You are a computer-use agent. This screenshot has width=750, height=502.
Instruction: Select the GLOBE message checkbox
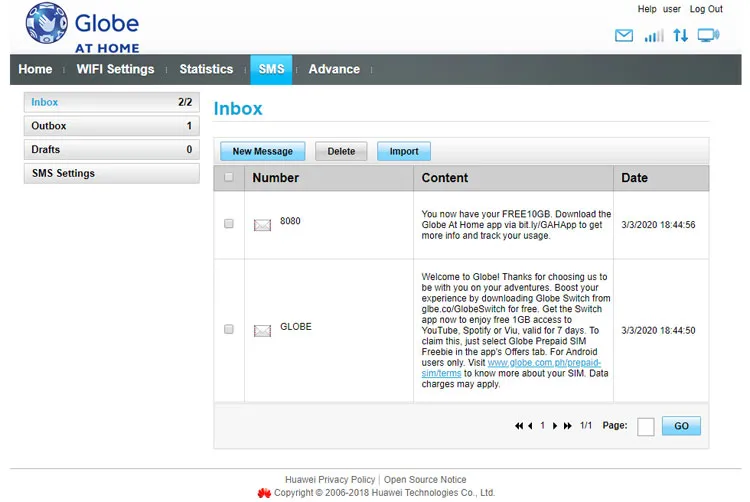pos(229,329)
